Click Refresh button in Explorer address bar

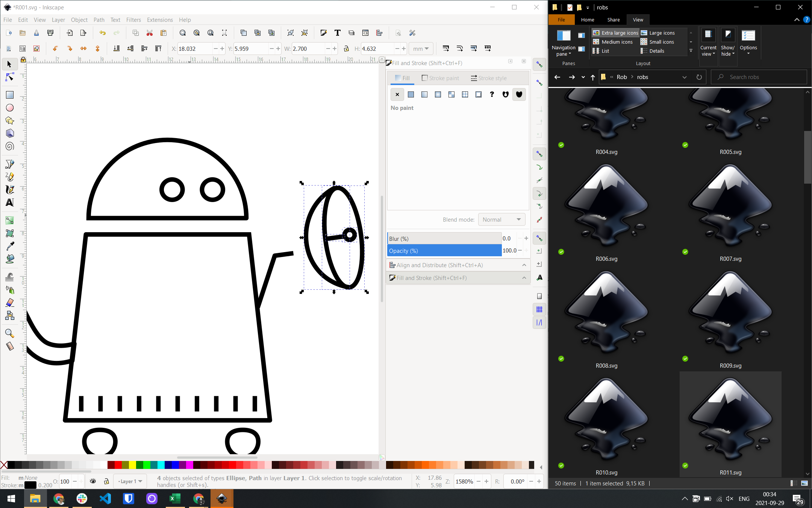coord(699,77)
